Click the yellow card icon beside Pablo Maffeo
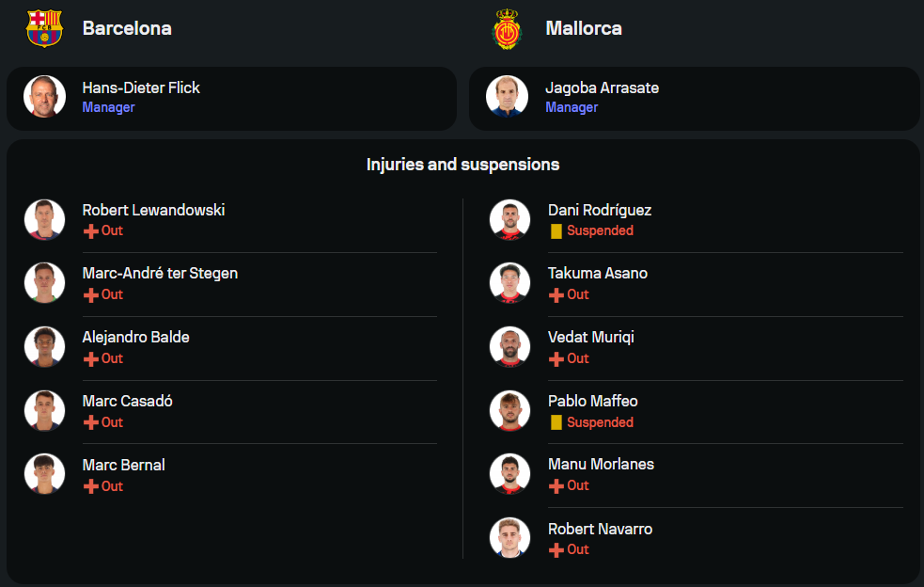Screen dimensions: 924x587 tap(556, 422)
